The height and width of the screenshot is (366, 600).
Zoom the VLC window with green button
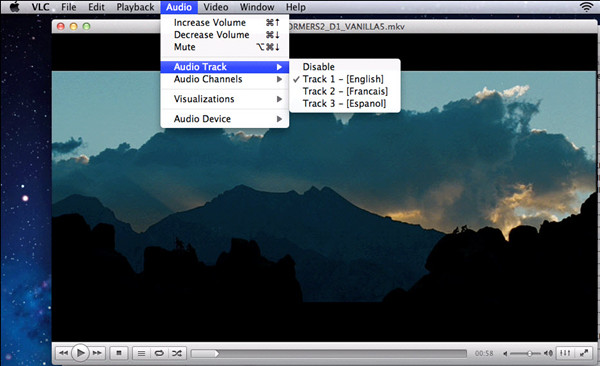[x=86, y=26]
